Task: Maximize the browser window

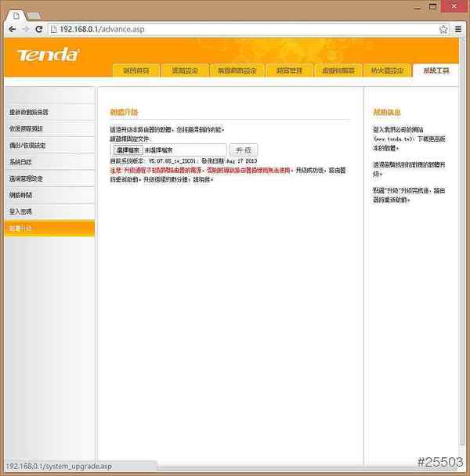Action: tap(433, 7)
